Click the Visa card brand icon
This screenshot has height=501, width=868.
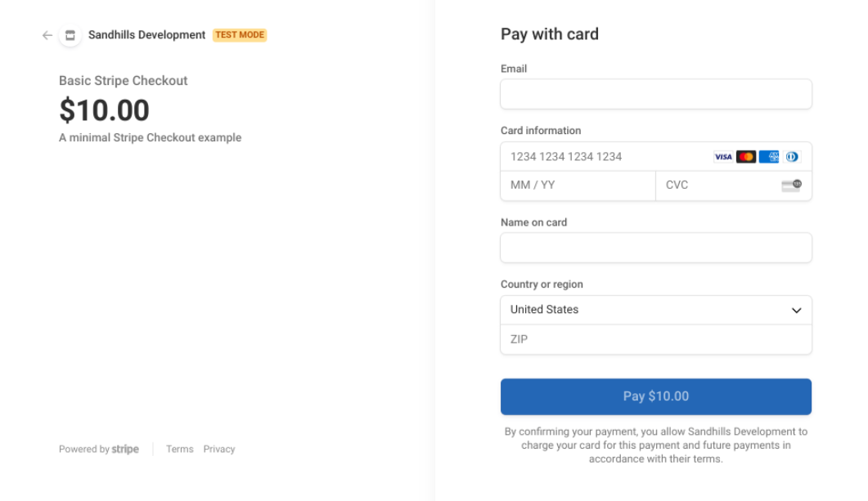tap(723, 157)
